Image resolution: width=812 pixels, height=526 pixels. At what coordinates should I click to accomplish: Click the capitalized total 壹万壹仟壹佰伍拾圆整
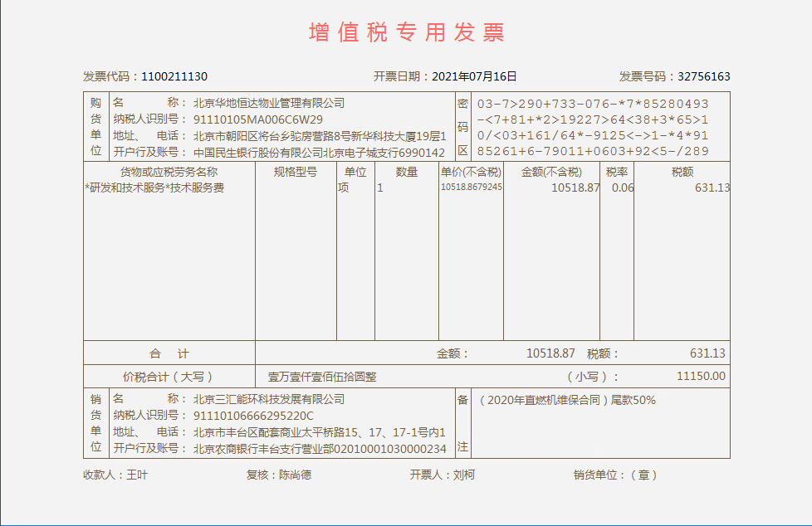point(321,377)
